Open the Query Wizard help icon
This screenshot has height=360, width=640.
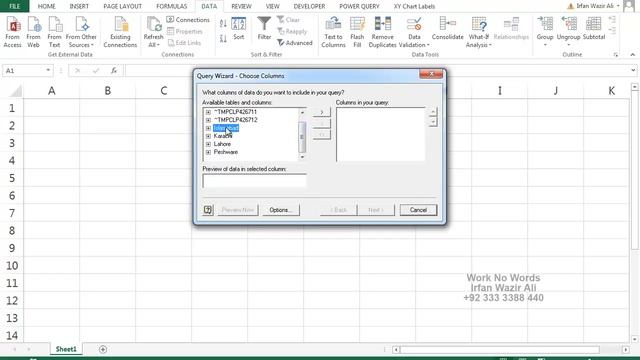click(x=208, y=210)
